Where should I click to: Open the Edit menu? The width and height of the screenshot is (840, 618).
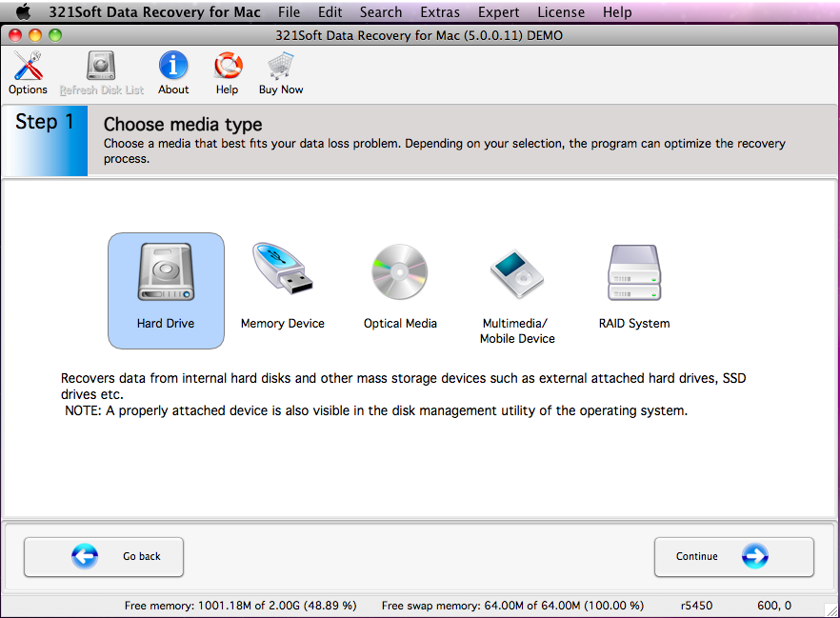click(x=330, y=11)
